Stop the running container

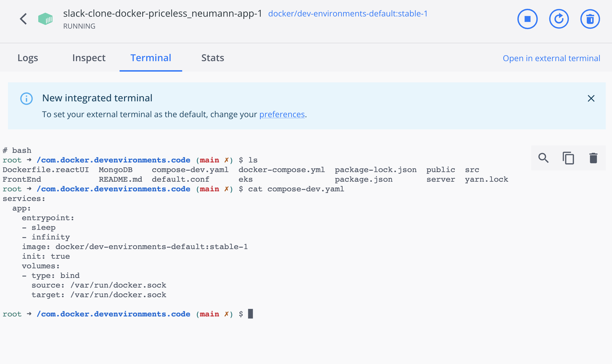tap(527, 19)
